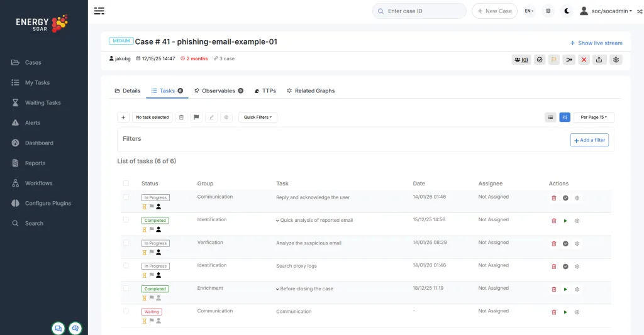Expand 'Before closing the case' task chevron
Screen dimensions: 644x335
click(277, 289)
